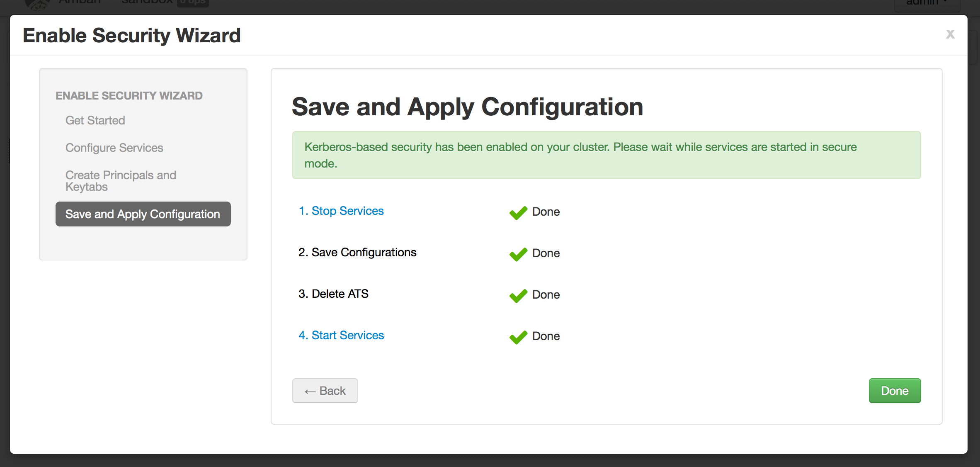This screenshot has height=467, width=980.
Task: Click the ops badge next to sandbox
Action: [193, 2]
